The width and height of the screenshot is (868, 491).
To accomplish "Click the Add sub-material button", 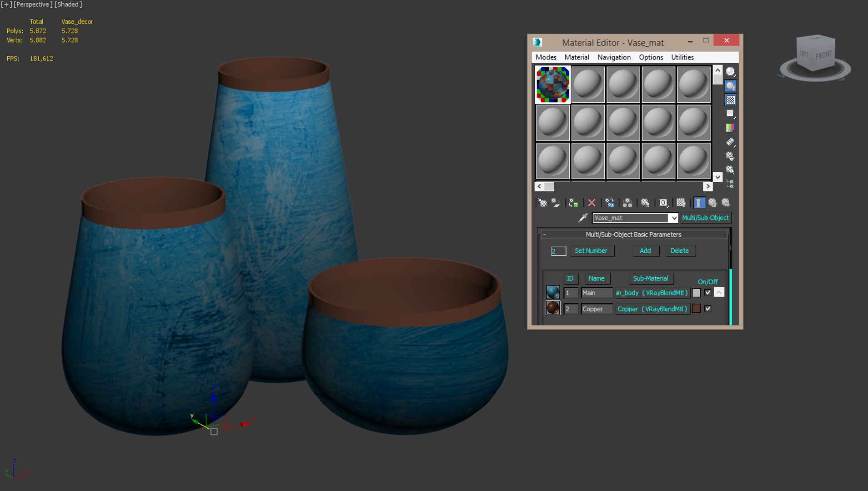I will click(x=645, y=251).
